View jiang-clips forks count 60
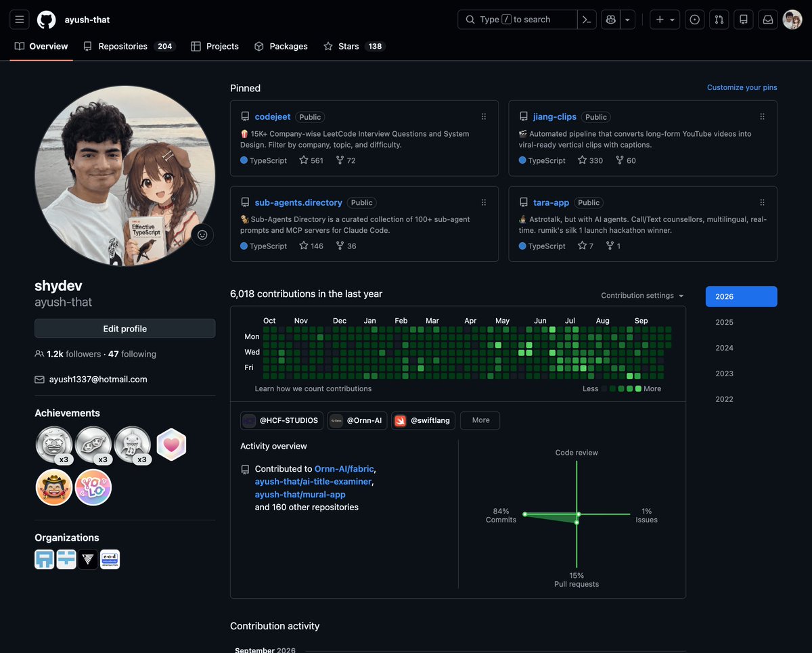 (x=626, y=160)
